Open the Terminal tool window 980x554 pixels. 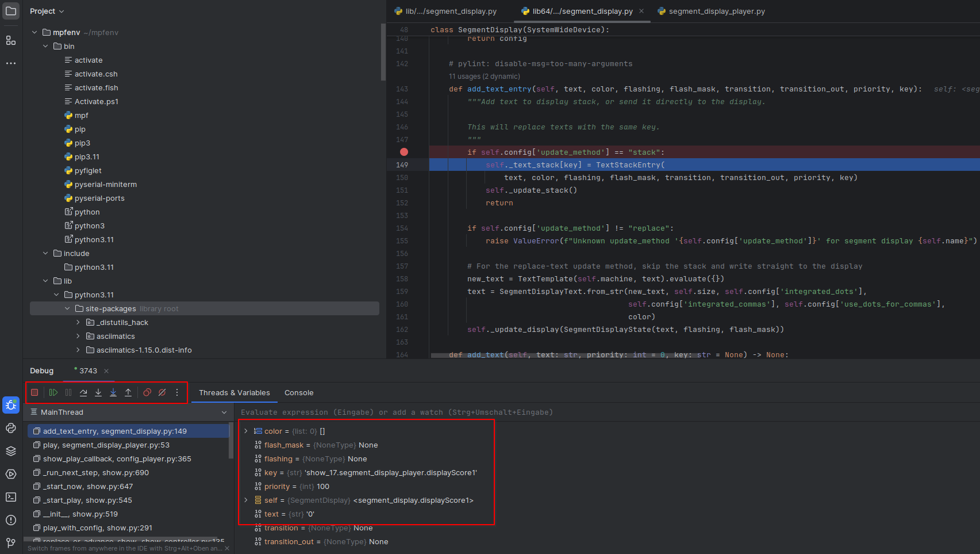[11, 497]
